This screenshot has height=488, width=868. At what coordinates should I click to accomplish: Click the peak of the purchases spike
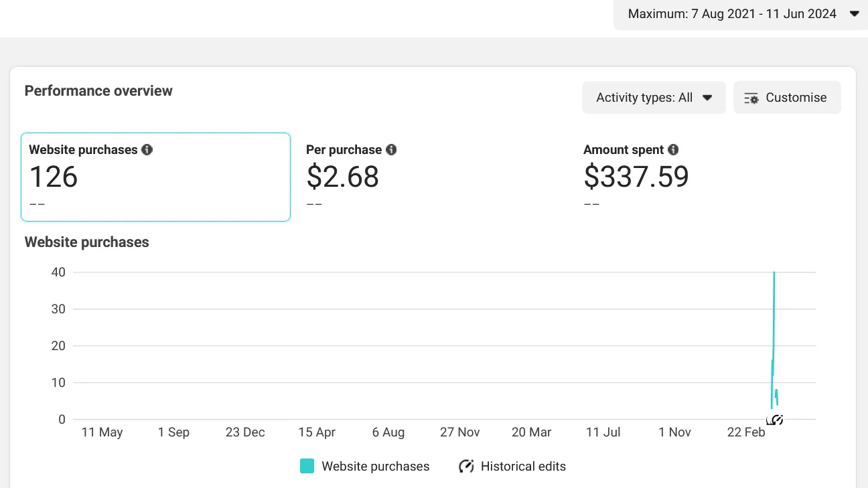click(x=774, y=273)
